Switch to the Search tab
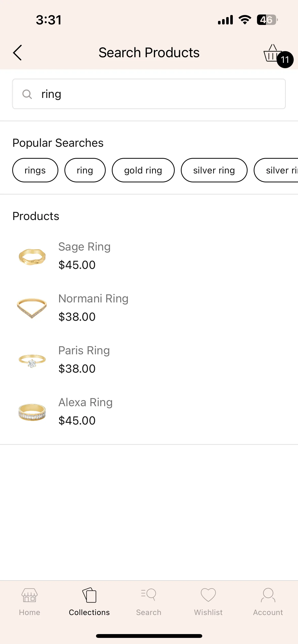298x644 pixels. click(149, 602)
